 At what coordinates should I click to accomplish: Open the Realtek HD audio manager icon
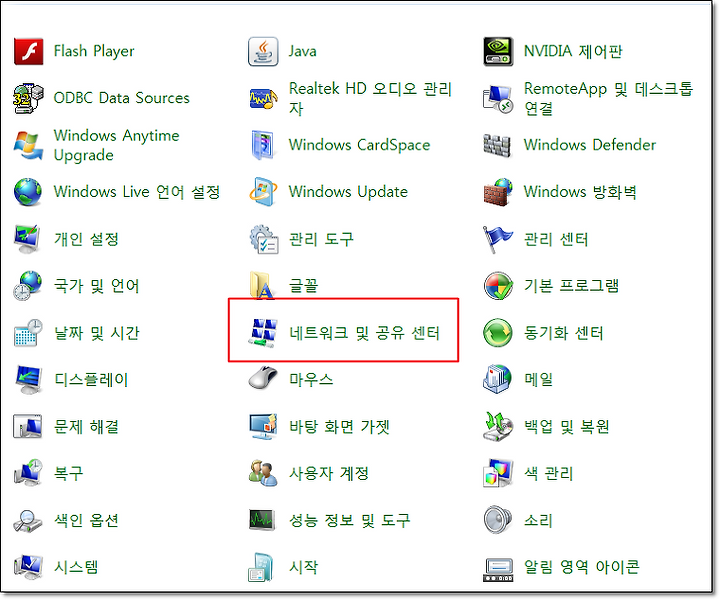pos(263,98)
